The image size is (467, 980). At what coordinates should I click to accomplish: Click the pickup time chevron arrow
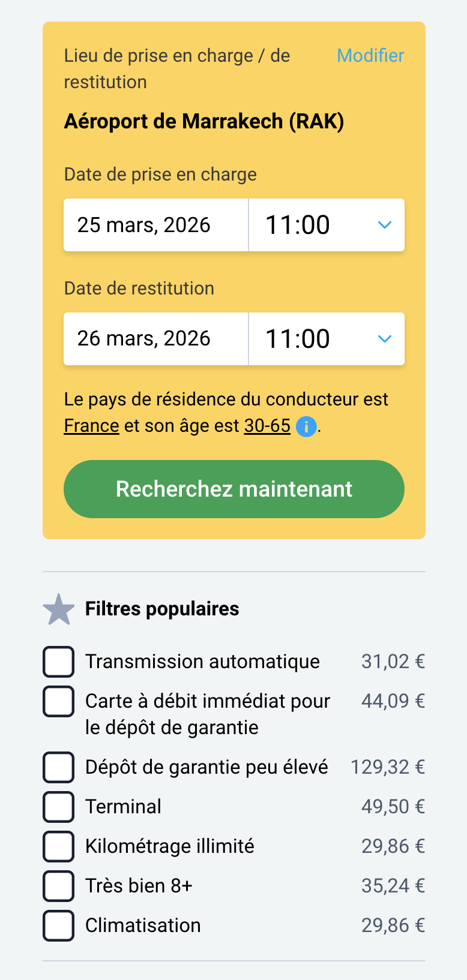(x=385, y=225)
